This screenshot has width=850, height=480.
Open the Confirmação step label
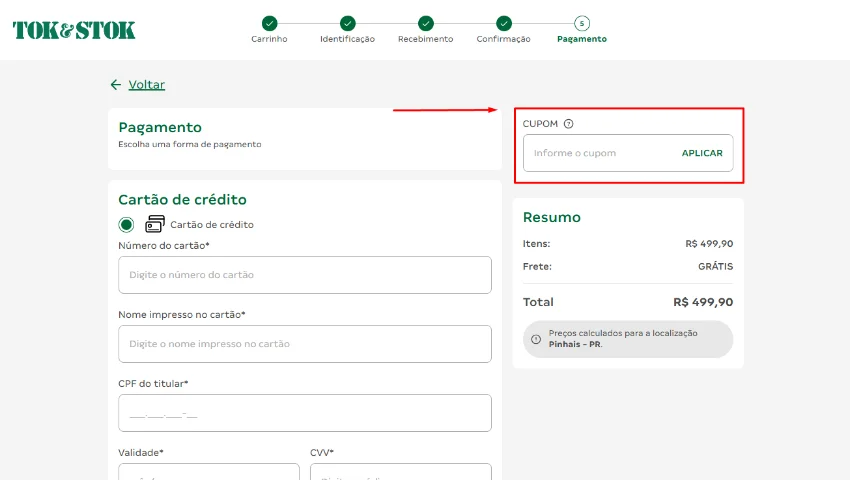coord(504,39)
